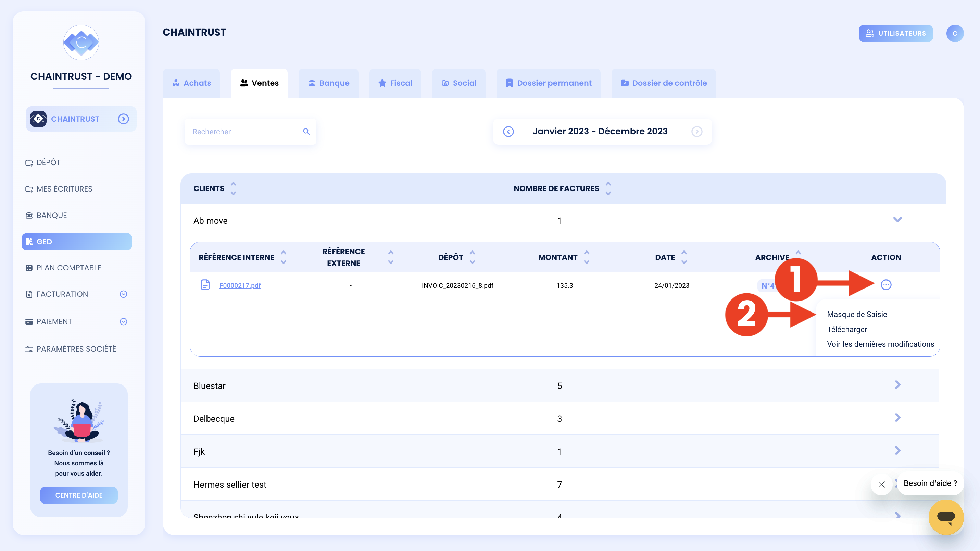Sort invoices by DATE
The width and height of the screenshot is (980, 551).
click(x=684, y=257)
